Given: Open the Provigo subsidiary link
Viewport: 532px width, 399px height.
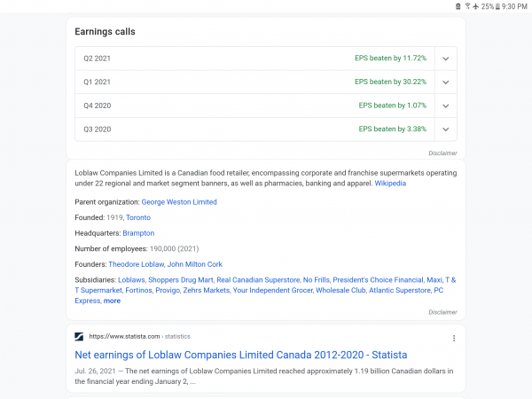Looking at the screenshot, I should [168, 291].
